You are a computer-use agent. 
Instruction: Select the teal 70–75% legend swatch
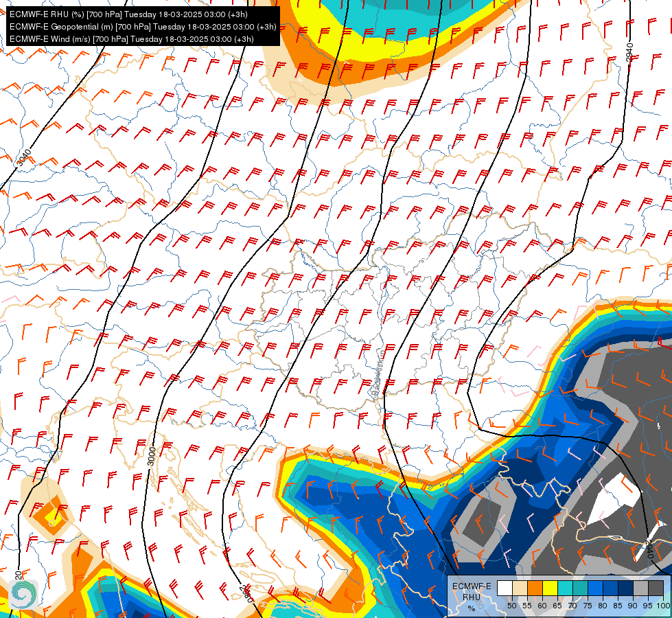click(581, 588)
